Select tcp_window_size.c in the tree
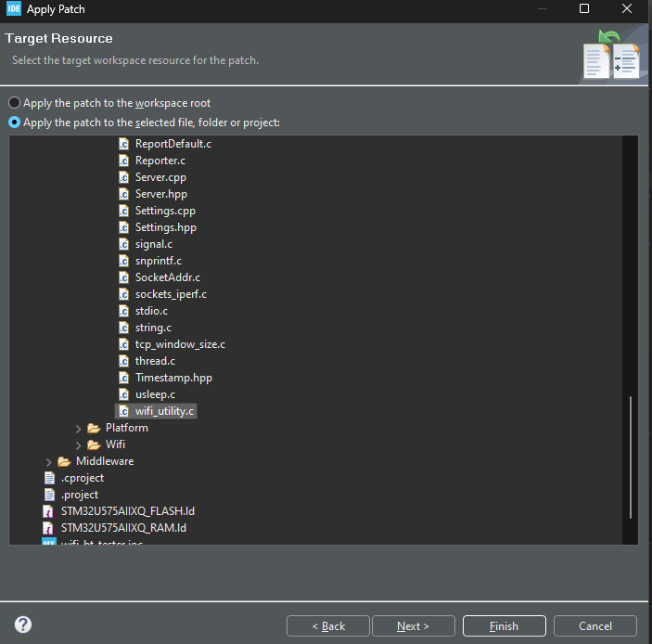The width and height of the screenshot is (652, 644). coord(180,344)
